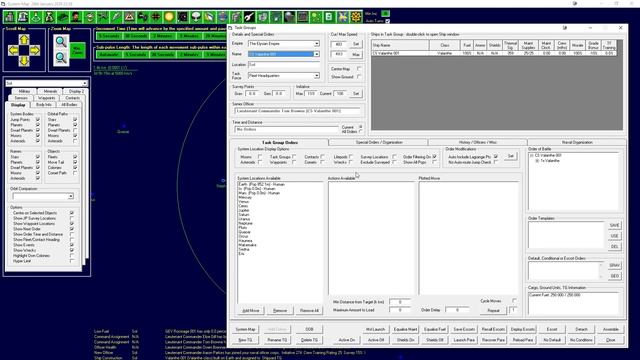Click the yellow star on blue toolbar icon
This screenshot has height=360, width=640.
(x=342, y=17)
